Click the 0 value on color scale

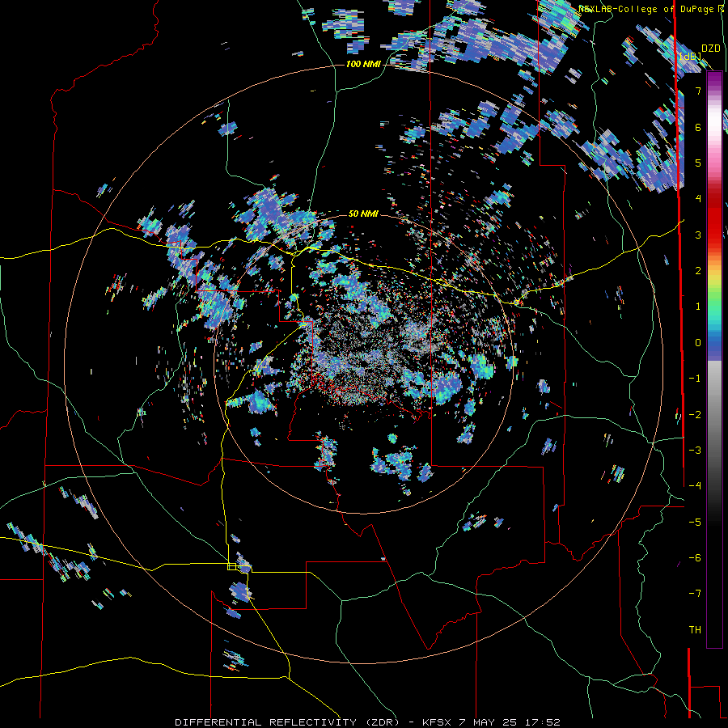pos(698,343)
